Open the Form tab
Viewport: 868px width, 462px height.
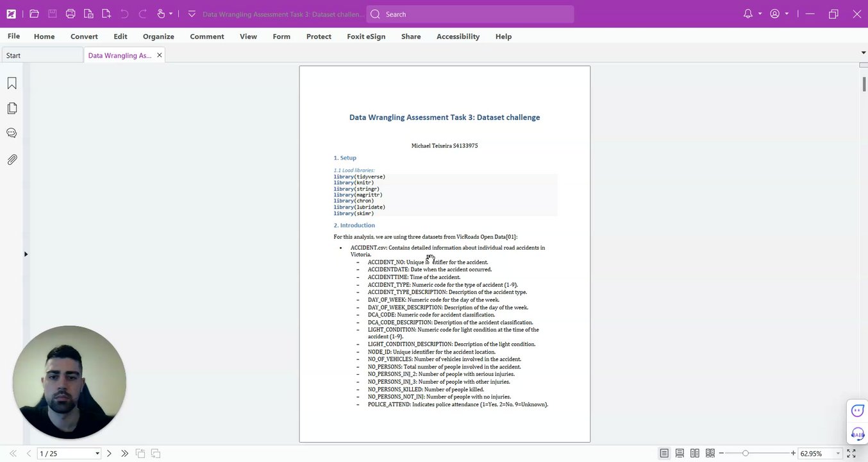tap(281, 37)
